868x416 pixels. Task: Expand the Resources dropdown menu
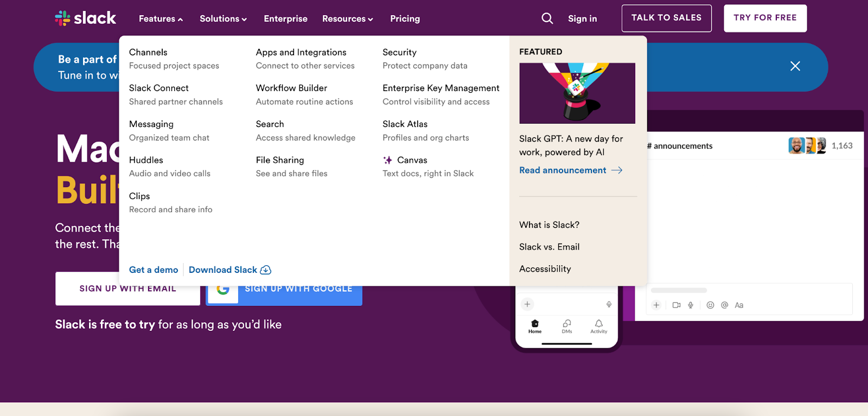pos(348,18)
